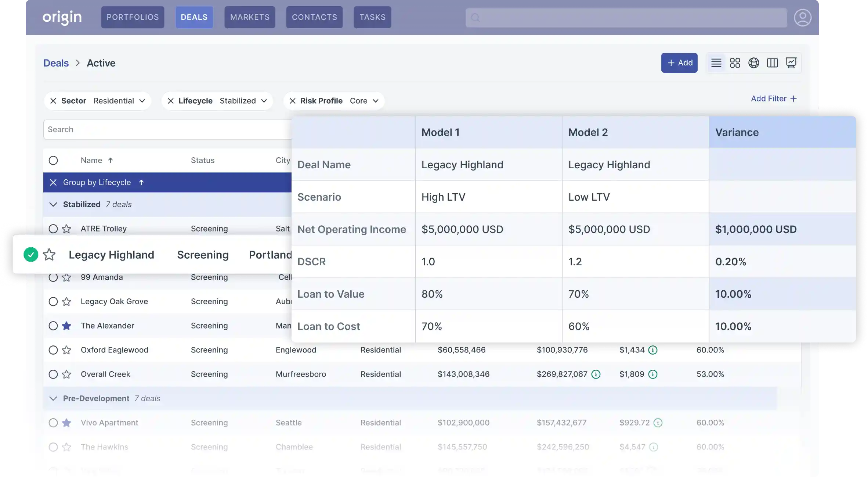The height and width of the screenshot is (477, 868).
Task: Click the top global search bar
Action: 626,18
